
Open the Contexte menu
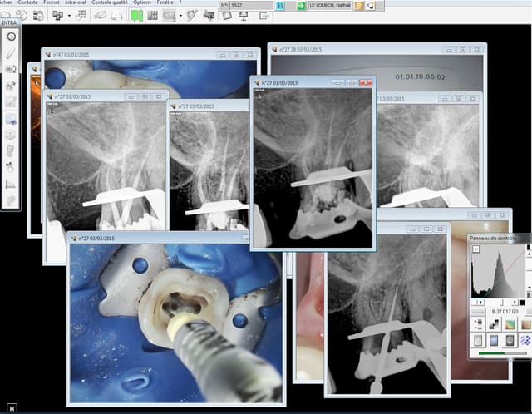(27, 2)
